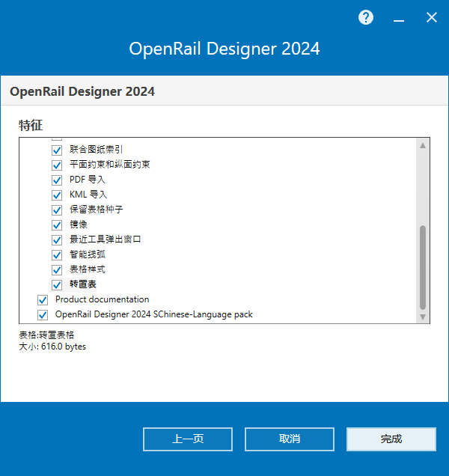Screen dimensions: 449x476
Task: Select the 镜像 row label
Action: [x=79, y=225]
